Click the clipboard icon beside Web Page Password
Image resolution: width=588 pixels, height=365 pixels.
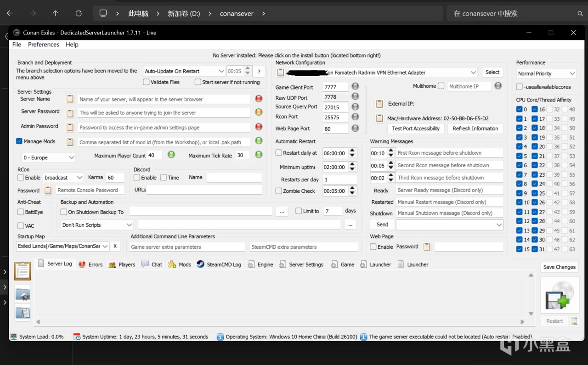click(x=427, y=247)
